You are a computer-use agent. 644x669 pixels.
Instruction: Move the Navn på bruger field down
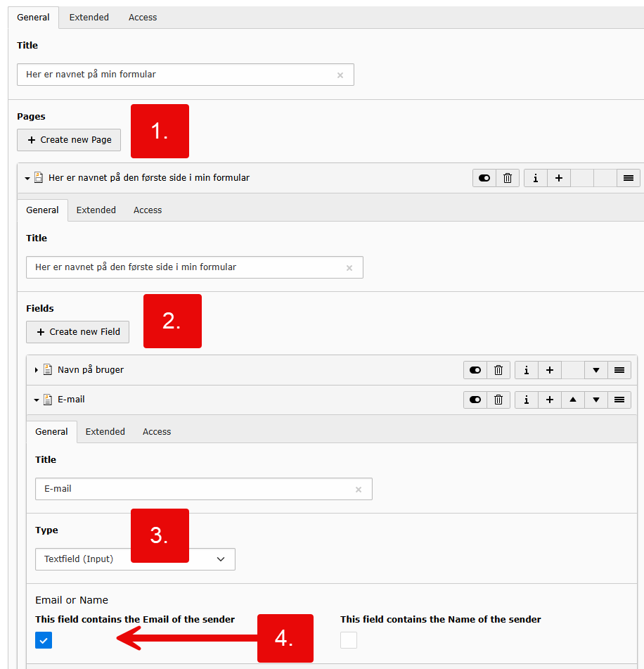tap(596, 370)
